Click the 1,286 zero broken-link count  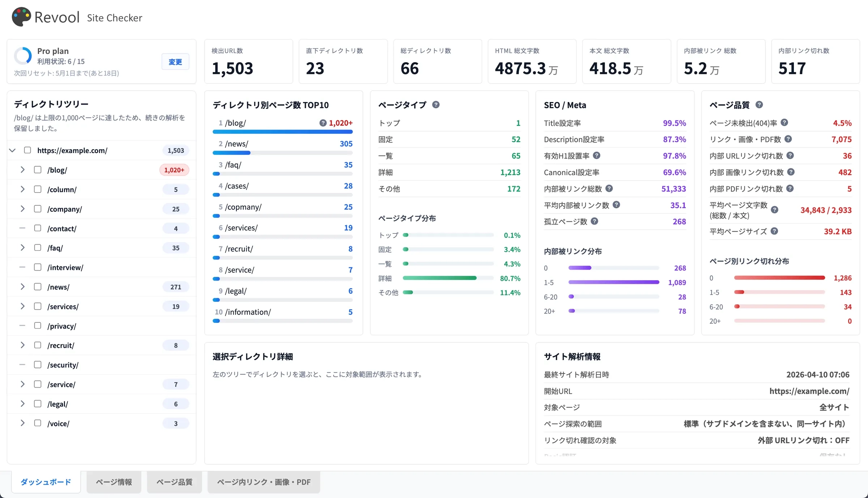pos(843,278)
